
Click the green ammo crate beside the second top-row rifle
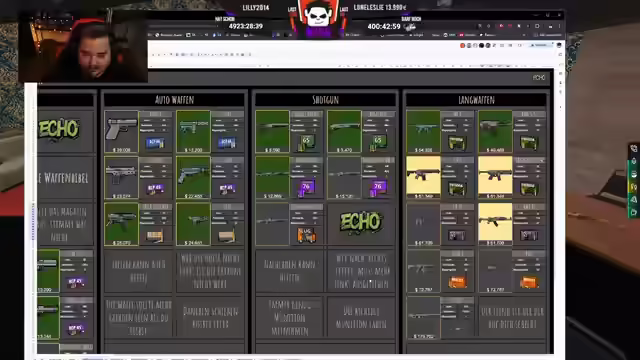529,142
